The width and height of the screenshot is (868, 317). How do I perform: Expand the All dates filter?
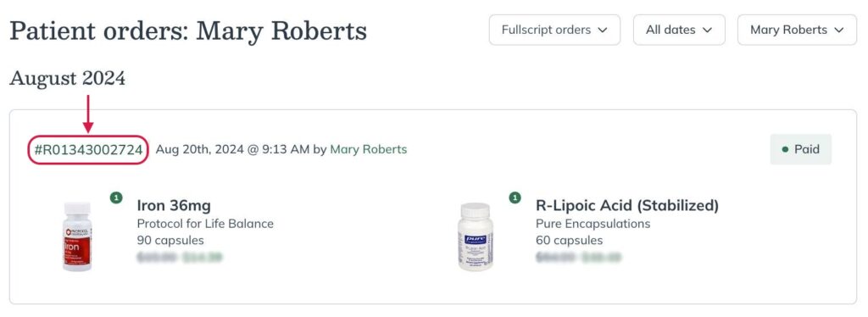tap(679, 30)
